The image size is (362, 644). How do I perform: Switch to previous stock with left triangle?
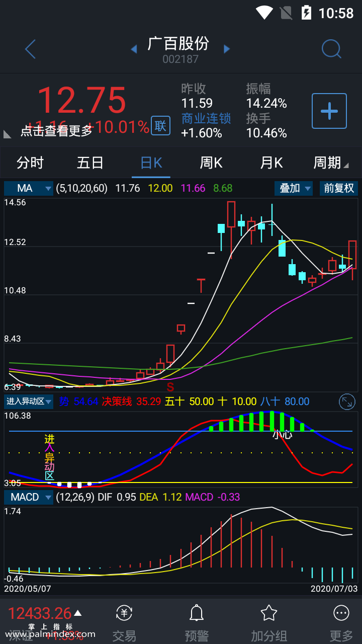pyautogui.click(x=134, y=49)
